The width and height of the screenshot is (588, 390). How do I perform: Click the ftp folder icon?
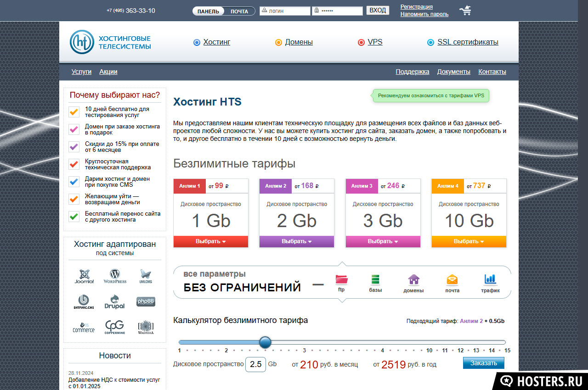(341, 279)
